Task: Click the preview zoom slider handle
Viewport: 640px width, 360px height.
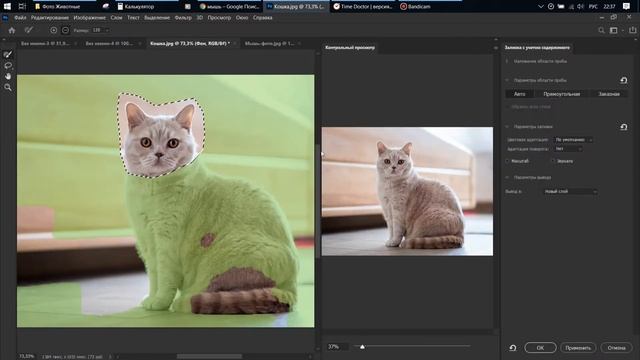Action: point(362,347)
